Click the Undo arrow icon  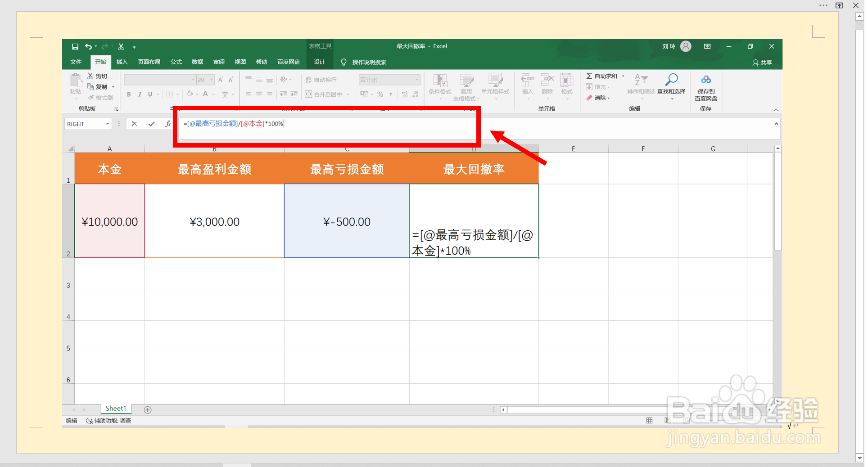point(88,47)
